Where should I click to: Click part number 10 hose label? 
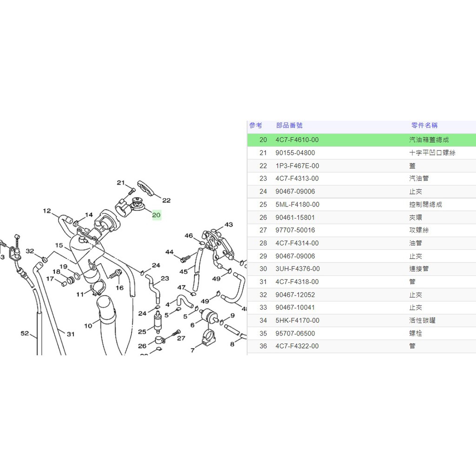tap(88, 326)
